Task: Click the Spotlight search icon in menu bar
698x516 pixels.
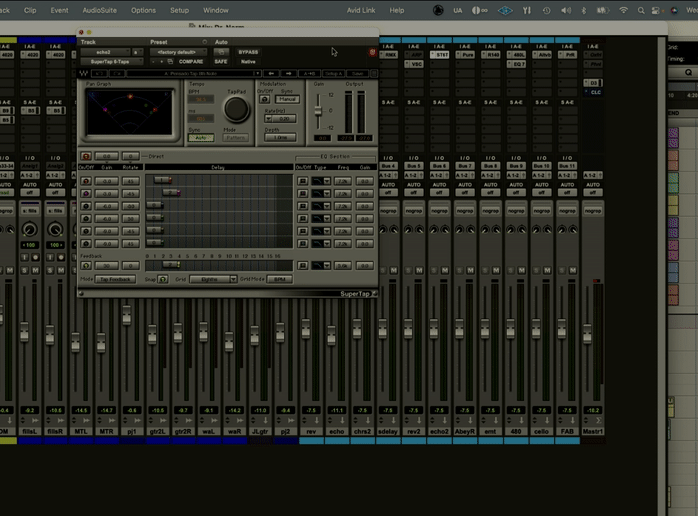Action: (x=641, y=10)
